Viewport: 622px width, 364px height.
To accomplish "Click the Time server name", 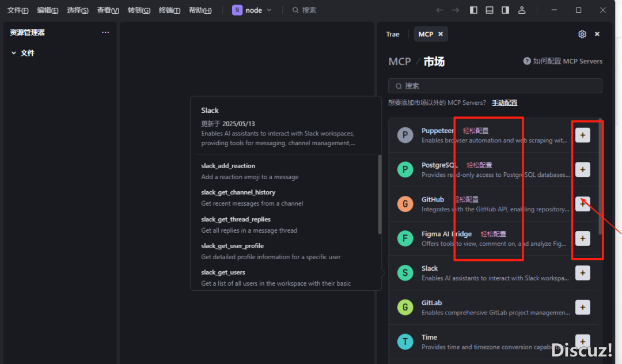I will pyautogui.click(x=429, y=338).
